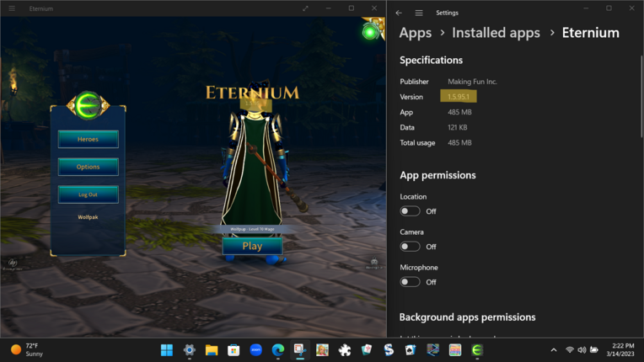Switch to Snipping Tool in the taskbar
644x362 pixels.
click(300, 350)
